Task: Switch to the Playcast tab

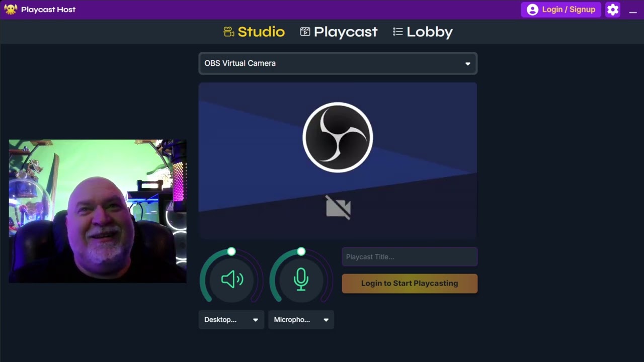Action: [x=339, y=32]
